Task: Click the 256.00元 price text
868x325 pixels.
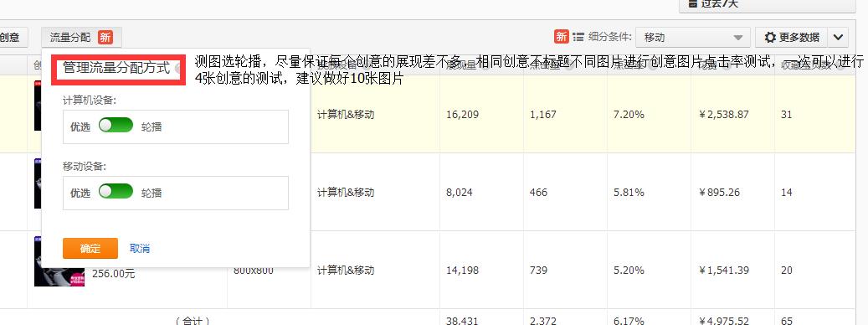Action: click(x=114, y=274)
